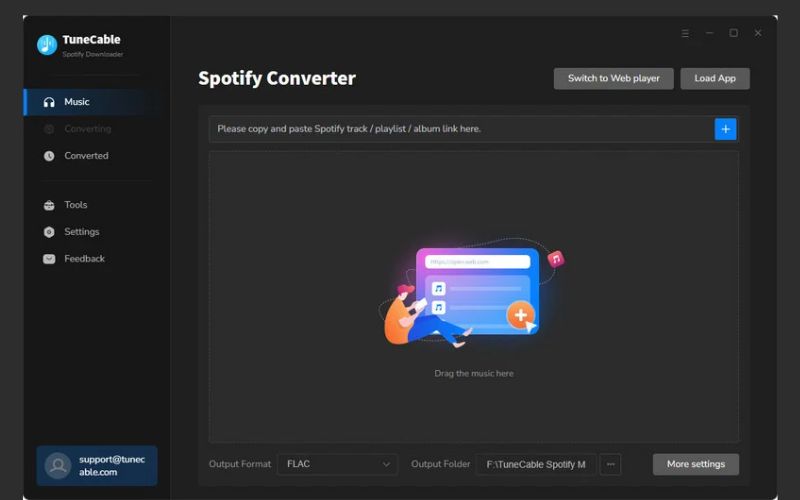Screen dimensions: 800x500
Task: Open the hamburger menu in title bar
Action: tap(685, 33)
